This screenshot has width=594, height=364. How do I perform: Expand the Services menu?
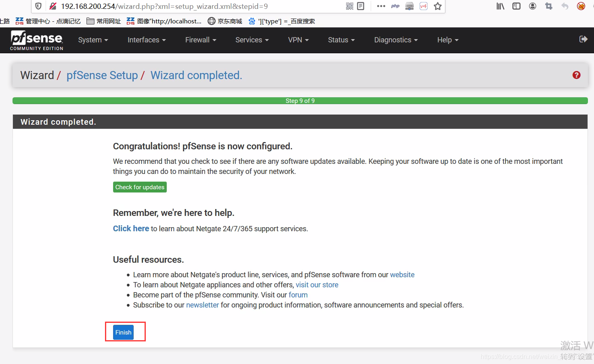coord(252,40)
